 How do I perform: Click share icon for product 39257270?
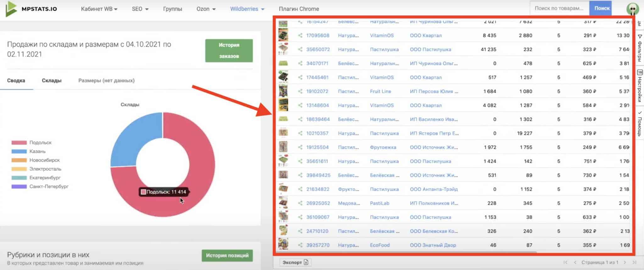click(300, 245)
